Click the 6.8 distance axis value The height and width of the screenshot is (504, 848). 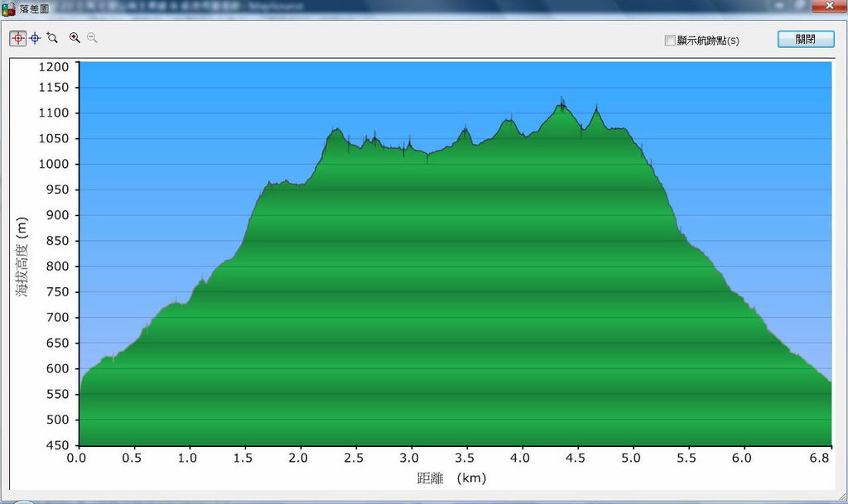point(819,458)
